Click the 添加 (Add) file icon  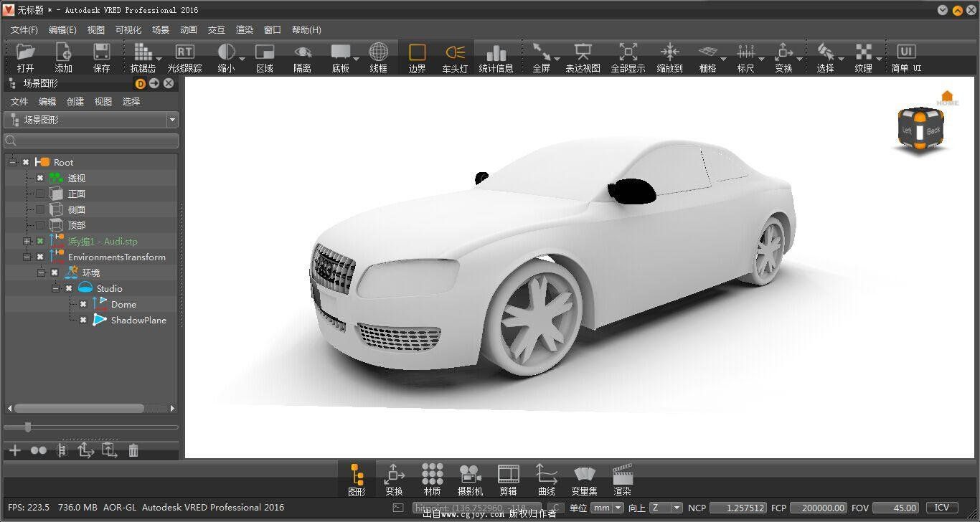coord(63,52)
